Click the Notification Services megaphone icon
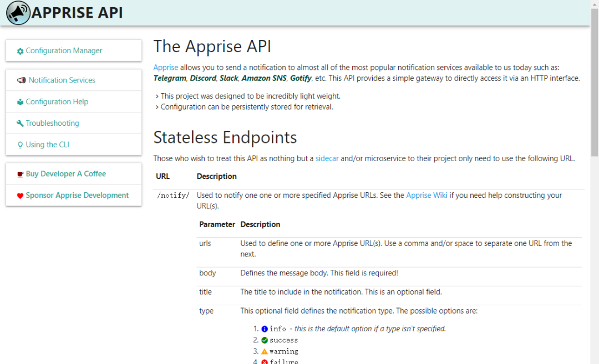Viewport: 599px width, 364px height. click(22, 80)
